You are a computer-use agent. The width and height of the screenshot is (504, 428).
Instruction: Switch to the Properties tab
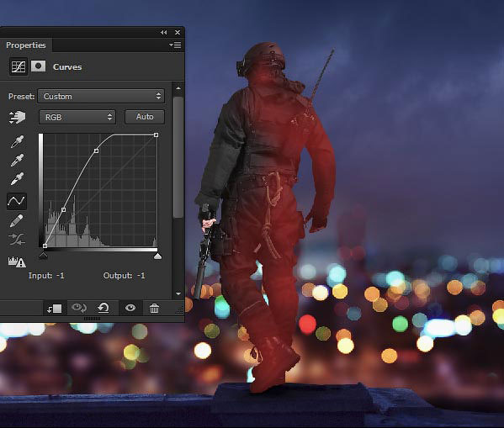coord(26,45)
